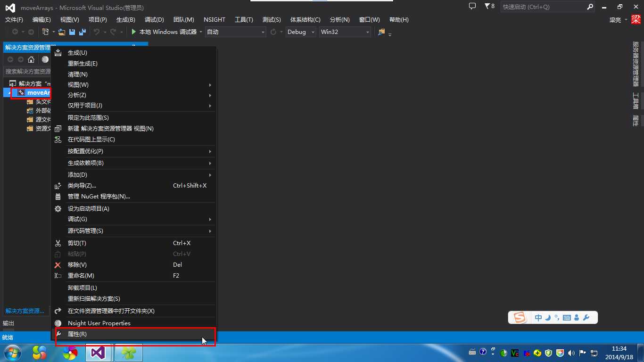Choose 重命名(M) in the context menu
Viewport: 644px width, 362px height.
pos(134,276)
